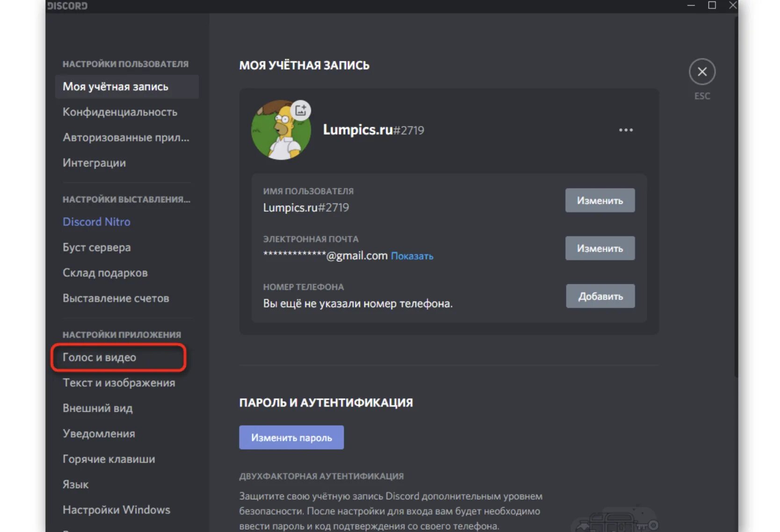Click Добавить to add phone number
This screenshot has width=780, height=532.
pyautogui.click(x=600, y=296)
